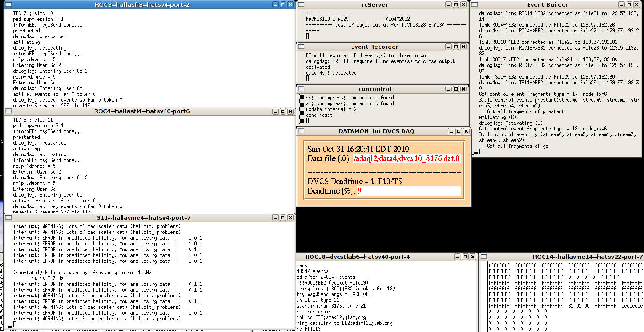Viewport: 644px width, 332px height.
Task: Maximize the TS11--hallavme4 terminal window
Action: click(283, 217)
